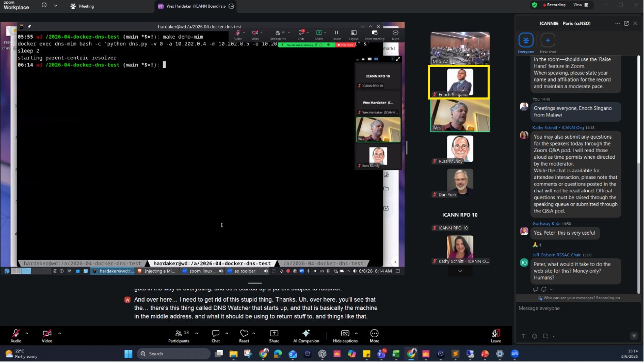Open more actions under Jeff Osborn's message
This screenshot has width=644, height=362.
[552, 289]
